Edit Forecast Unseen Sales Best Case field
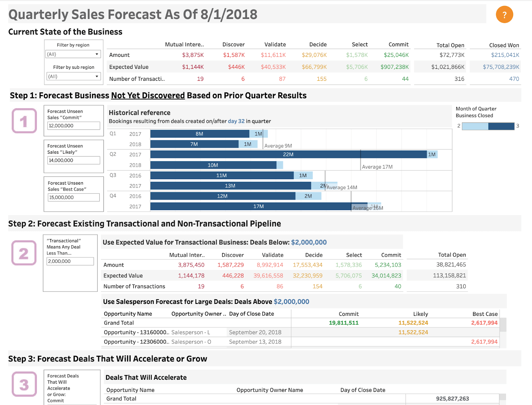 tap(73, 197)
